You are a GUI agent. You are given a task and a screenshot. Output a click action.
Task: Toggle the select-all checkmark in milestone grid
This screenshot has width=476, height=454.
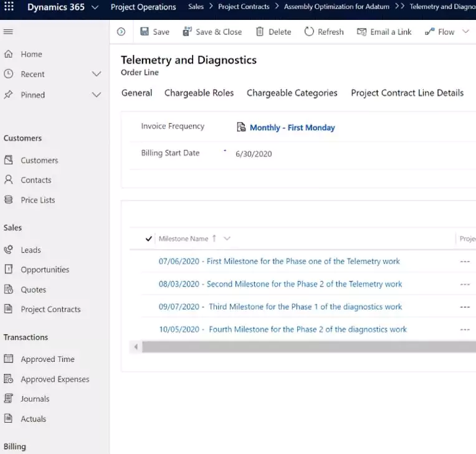(148, 239)
